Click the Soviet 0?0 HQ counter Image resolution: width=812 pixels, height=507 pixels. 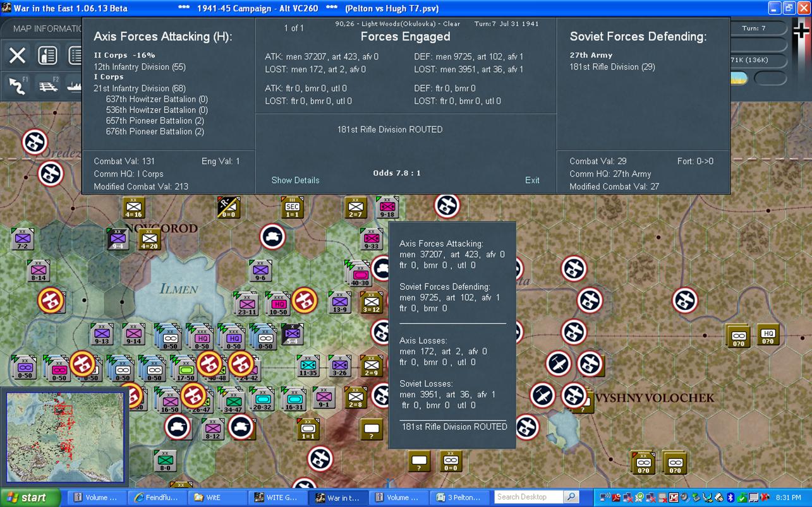click(768, 335)
